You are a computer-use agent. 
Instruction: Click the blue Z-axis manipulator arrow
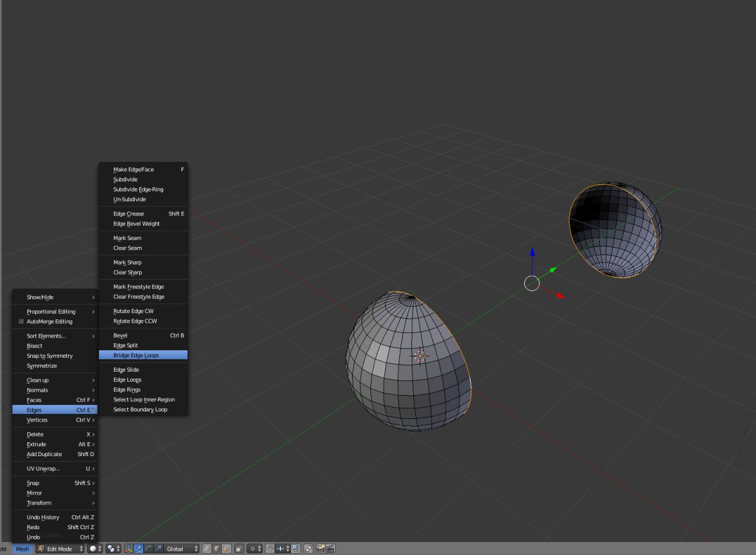(532, 253)
